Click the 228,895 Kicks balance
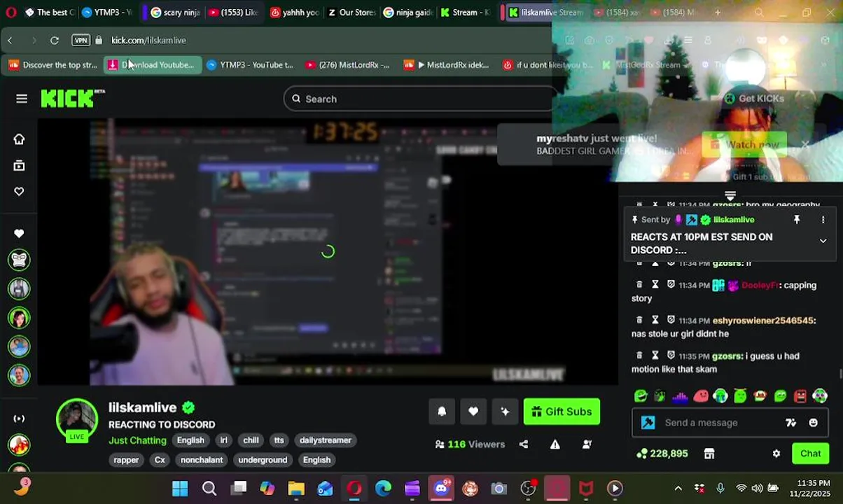843x504 pixels. click(662, 454)
